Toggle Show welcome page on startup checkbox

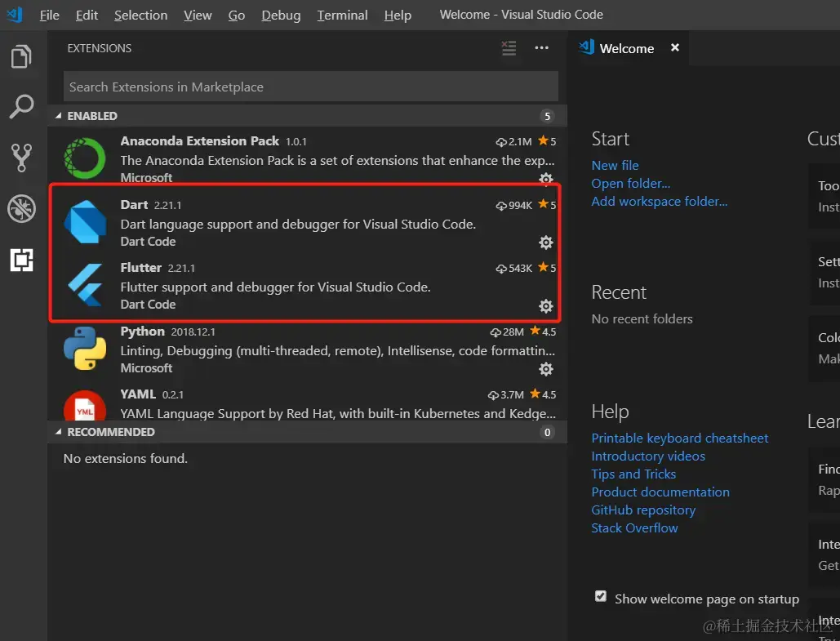(601, 597)
